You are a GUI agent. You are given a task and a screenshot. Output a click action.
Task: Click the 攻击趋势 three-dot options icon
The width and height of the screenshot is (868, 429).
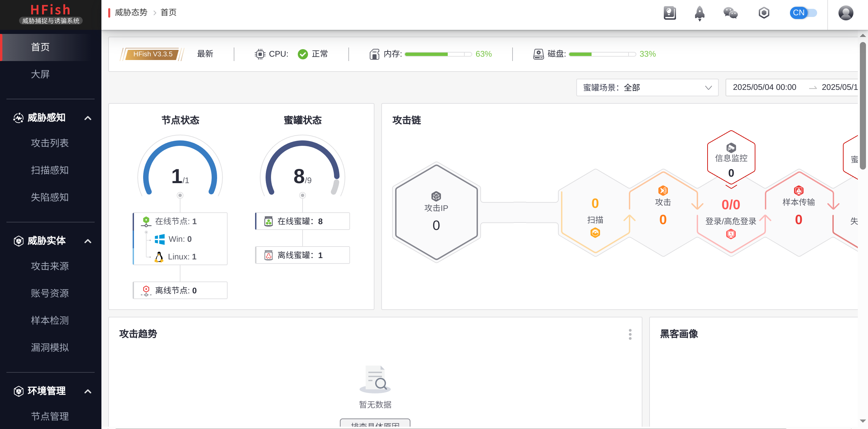point(630,334)
